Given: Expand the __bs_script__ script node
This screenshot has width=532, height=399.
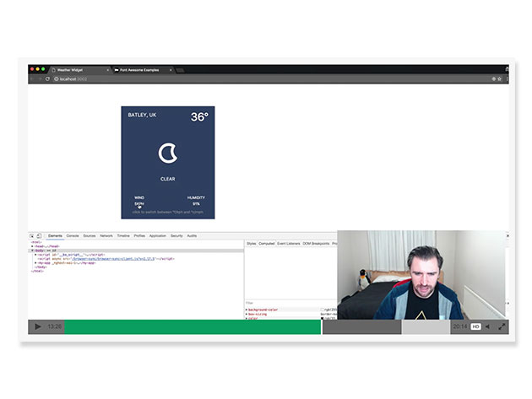Looking at the screenshot, I should coord(35,255).
